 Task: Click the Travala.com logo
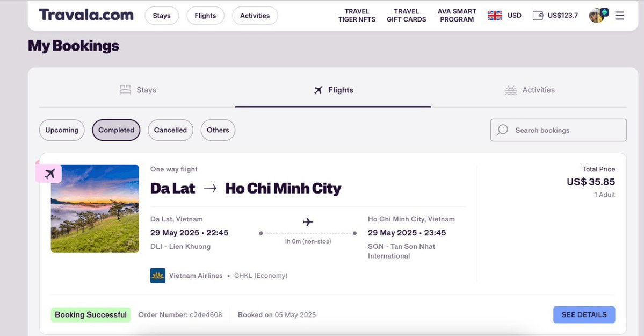click(86, 15)
